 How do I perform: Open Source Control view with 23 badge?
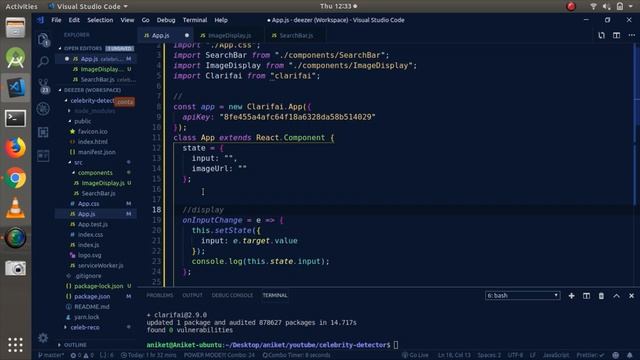[44, 86]
